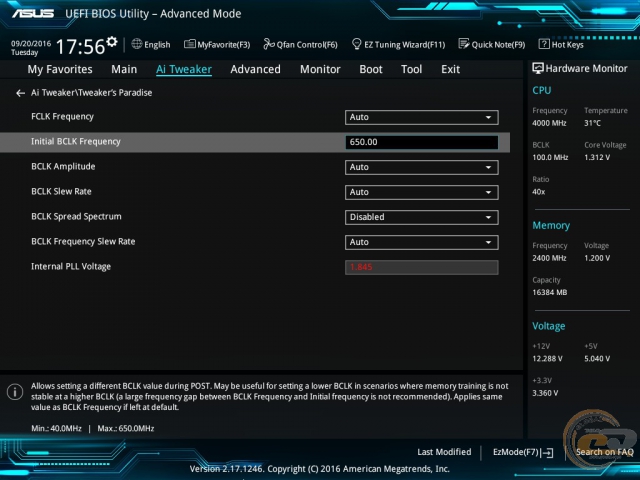The height and width of the screenshot is (480, 640).
Task: Open the BCLK Amplitude dropdown
Action: (421, 167)
